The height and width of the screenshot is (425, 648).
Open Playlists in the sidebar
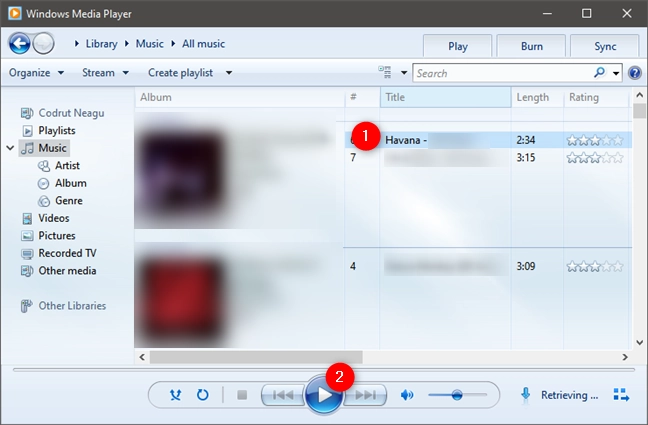[x=57, y=131]
